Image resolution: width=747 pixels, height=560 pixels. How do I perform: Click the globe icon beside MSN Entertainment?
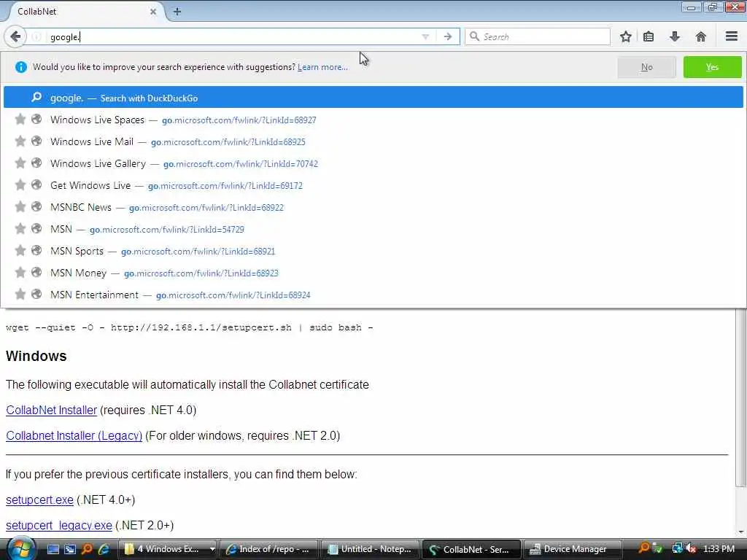[x=36, y=295]
